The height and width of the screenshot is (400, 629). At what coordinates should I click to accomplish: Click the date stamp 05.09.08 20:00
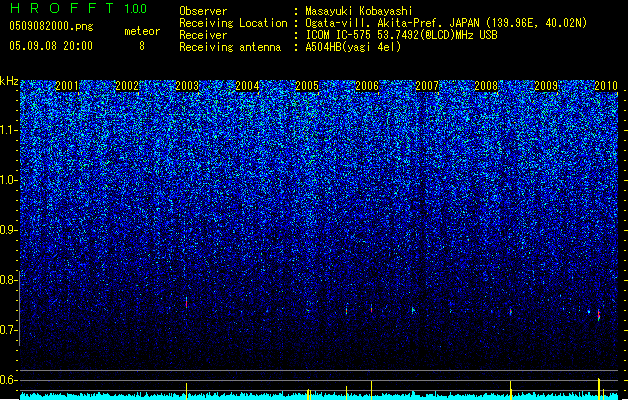point(51,46)
